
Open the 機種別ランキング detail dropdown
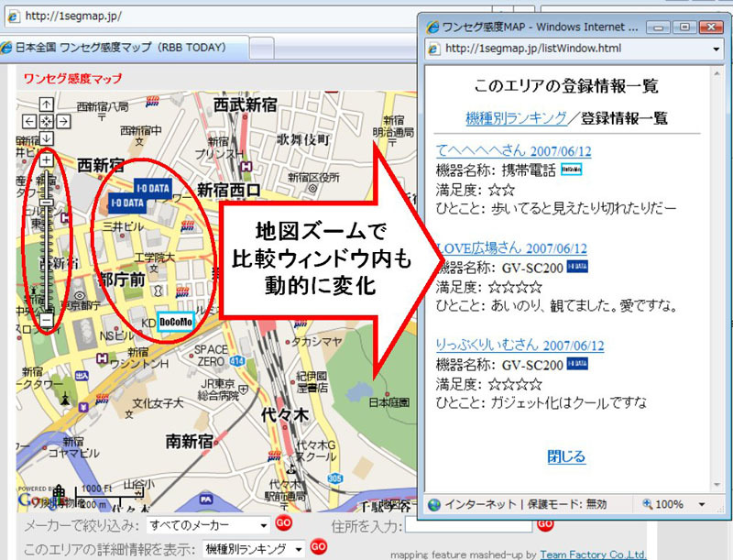click(254, 549)
